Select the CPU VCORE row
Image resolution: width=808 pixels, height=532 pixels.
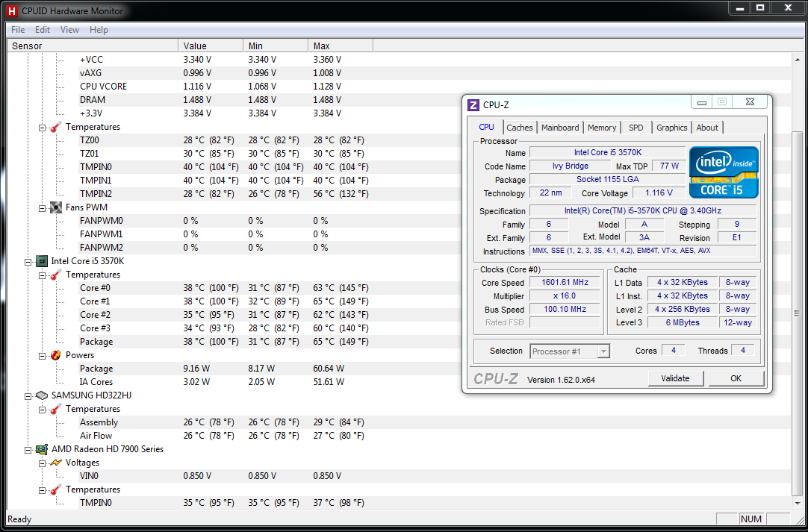[399, 87]
